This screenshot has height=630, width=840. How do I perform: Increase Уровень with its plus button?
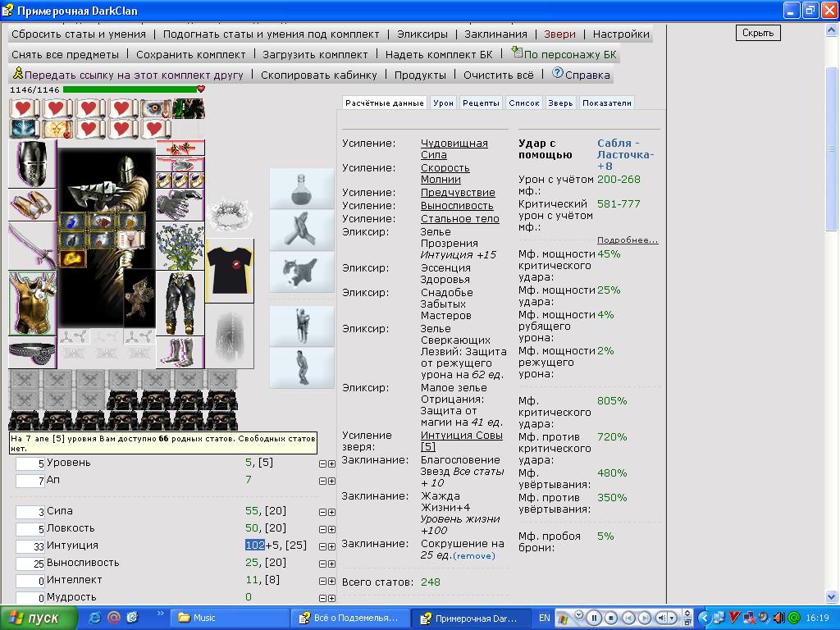tap(331, 464)
